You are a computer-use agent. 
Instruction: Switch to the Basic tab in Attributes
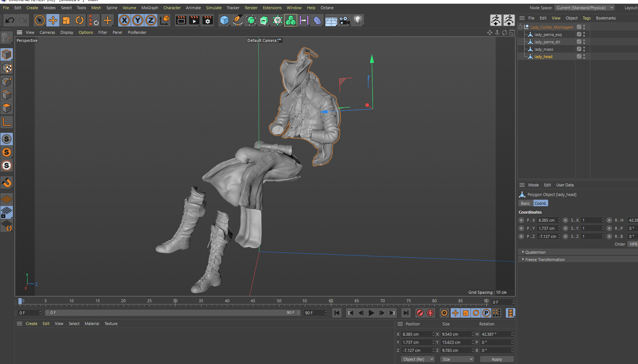525,203
